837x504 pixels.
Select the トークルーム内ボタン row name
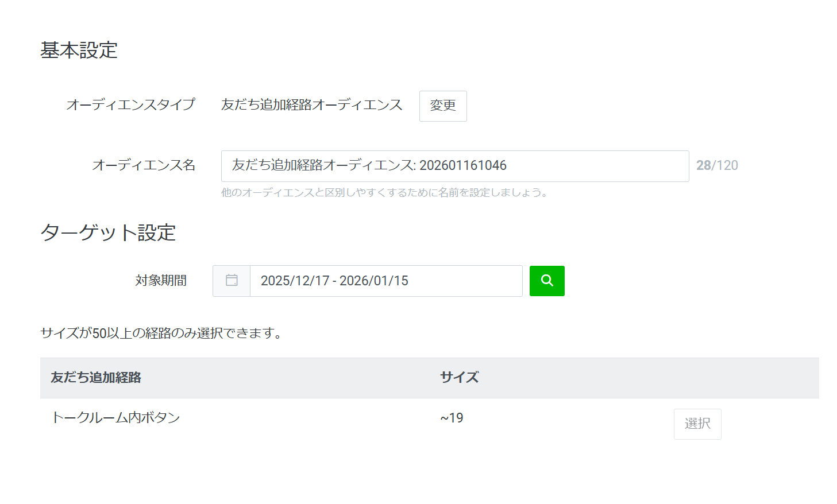coord(115,418)
